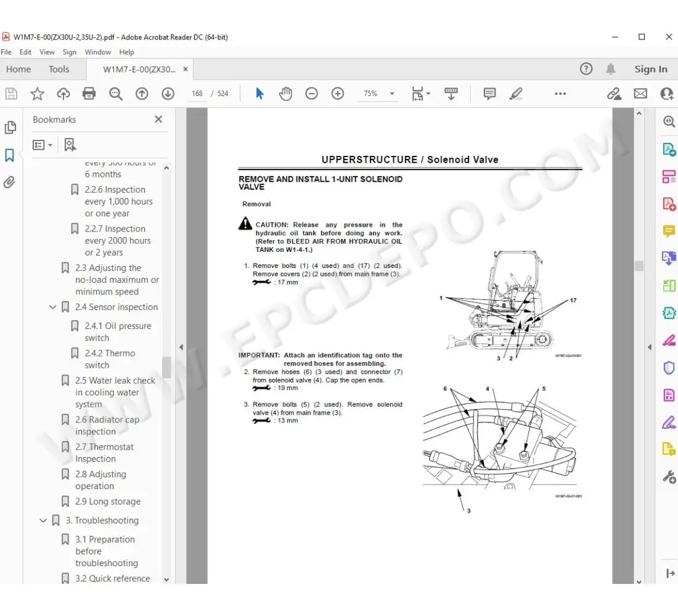Click the document vertical scrollbar thumb
Image resolution: width=678 pixels, height=616 pixels.
[639, 265]
